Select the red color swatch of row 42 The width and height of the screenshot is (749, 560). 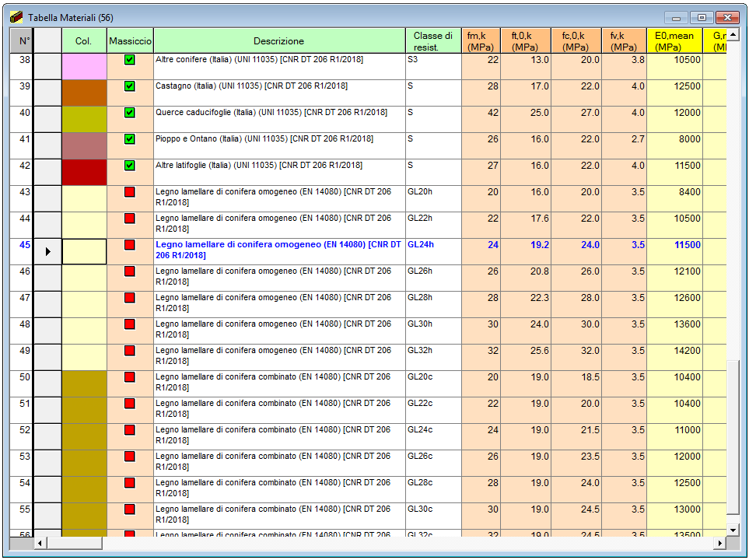point(84,172)
